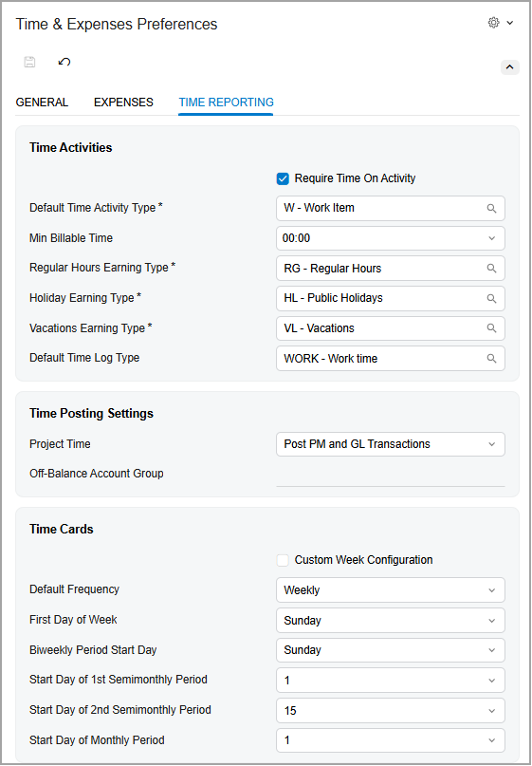Switch to the EXPENSES tab
532x766 pixels.
123,103
